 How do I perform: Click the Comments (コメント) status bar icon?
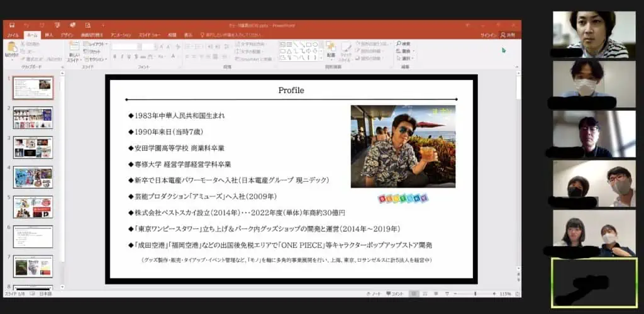[x=395, y=294]
